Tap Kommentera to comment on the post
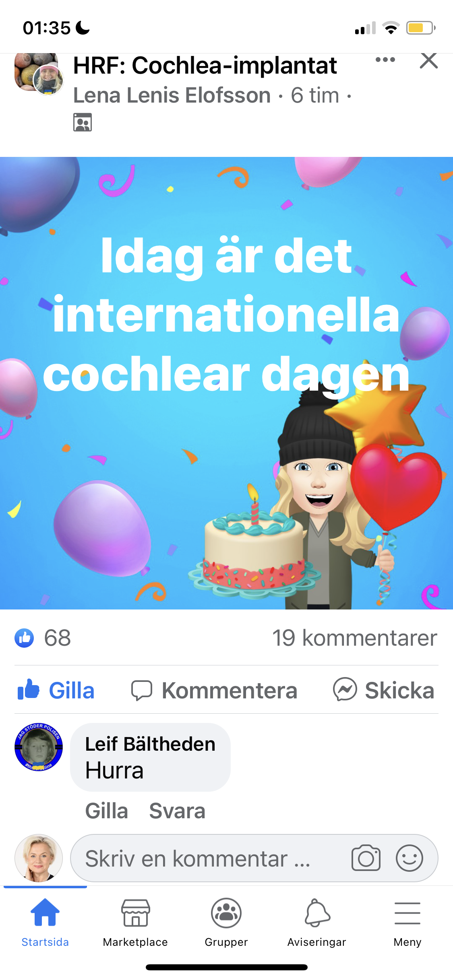This screenshot has width=453, height=980. click(214, 690)
